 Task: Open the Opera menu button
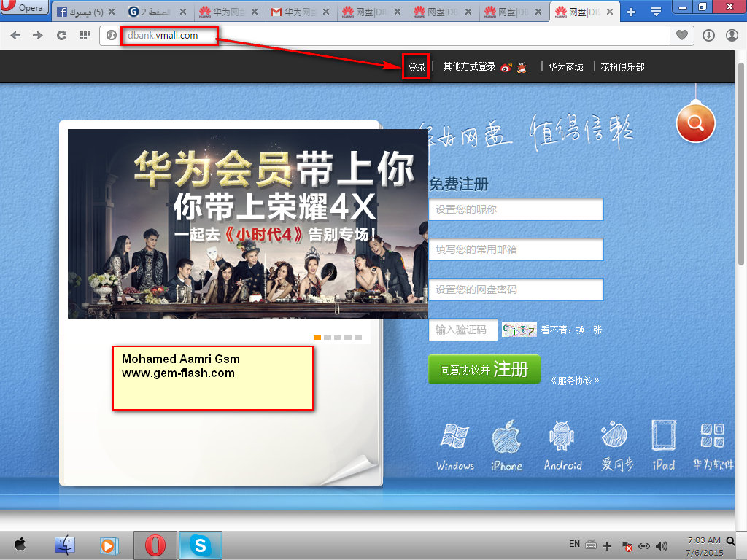tap(24, 7)
